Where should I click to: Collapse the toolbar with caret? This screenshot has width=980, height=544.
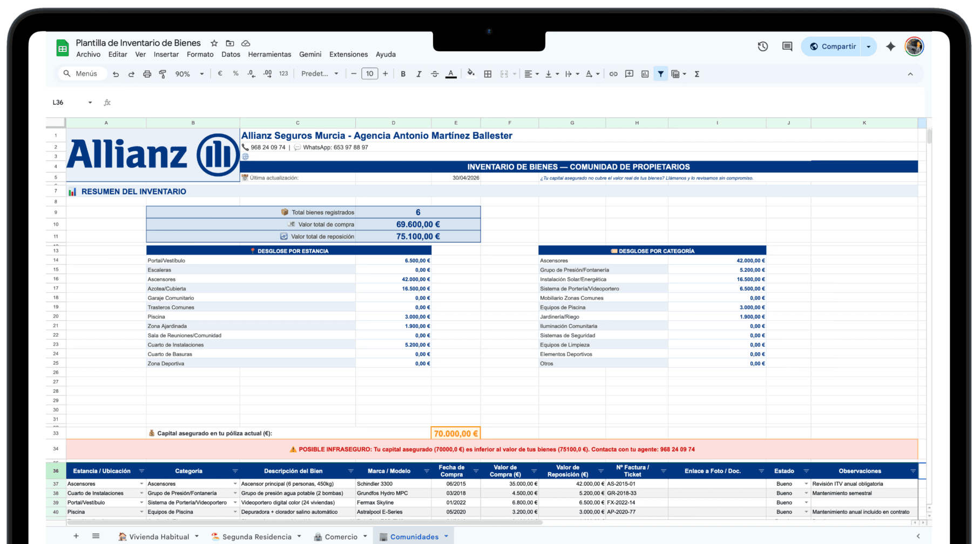click(x=910, y=74)
